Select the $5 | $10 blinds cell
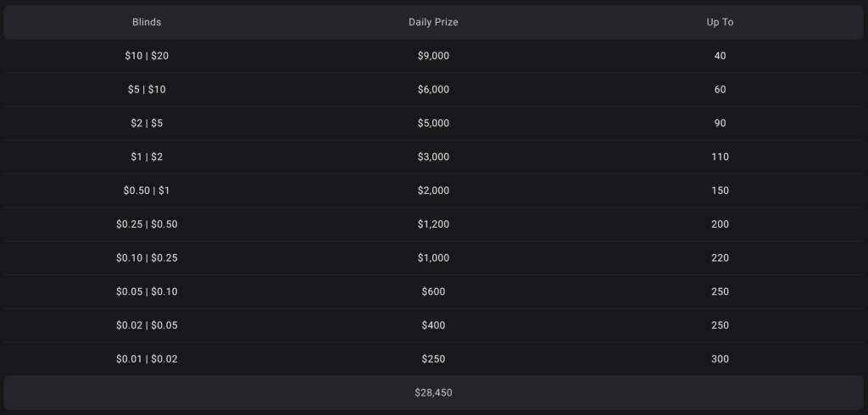 tap(147, 90)
